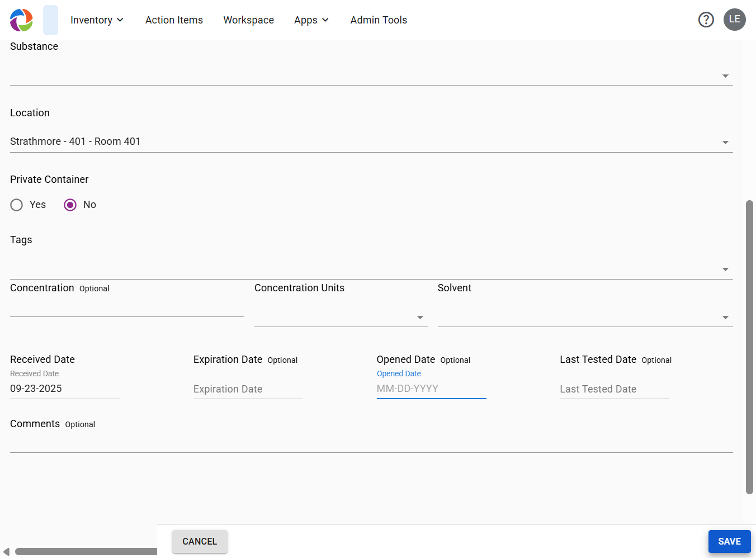Screen dimensions: 756x558
Task: Click the horizontal scrollbar thumb
Action: click(86, 552)
